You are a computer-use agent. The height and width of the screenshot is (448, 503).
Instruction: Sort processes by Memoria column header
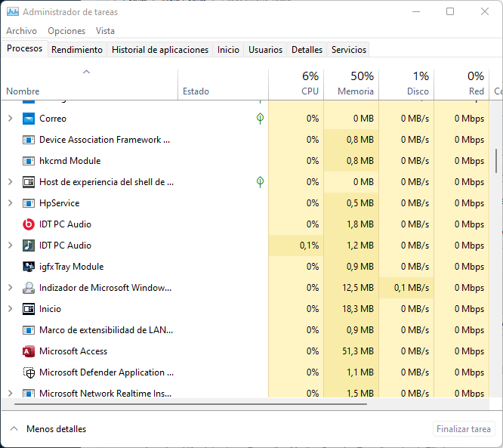(x=351, y=84)
